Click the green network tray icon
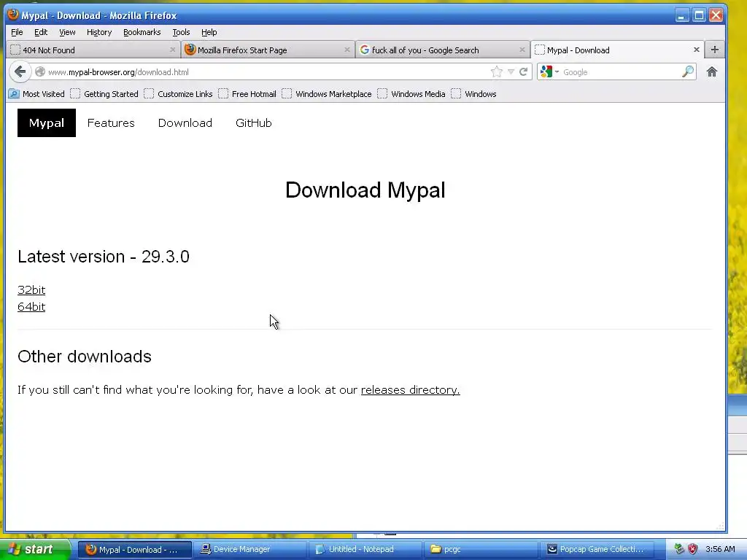The image size is (747, 560). click(x=679, y=549)
